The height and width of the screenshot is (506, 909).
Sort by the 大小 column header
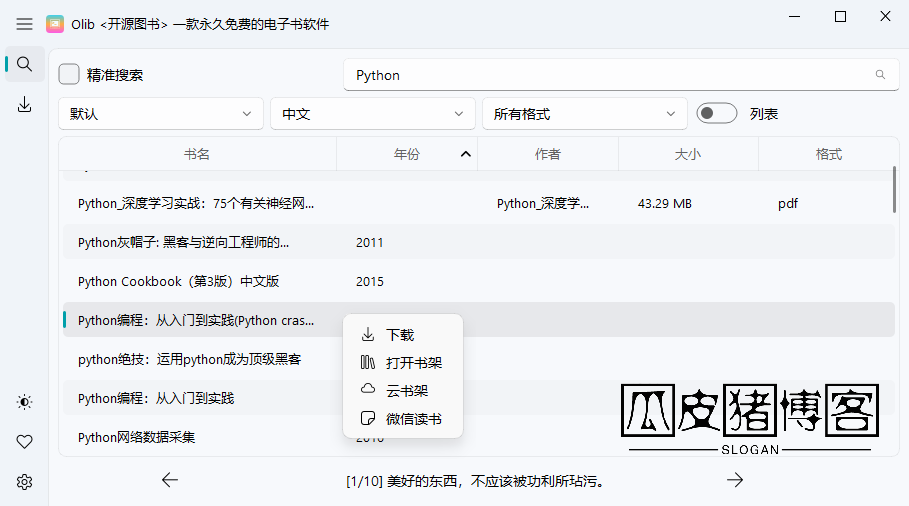coord(688,154)
